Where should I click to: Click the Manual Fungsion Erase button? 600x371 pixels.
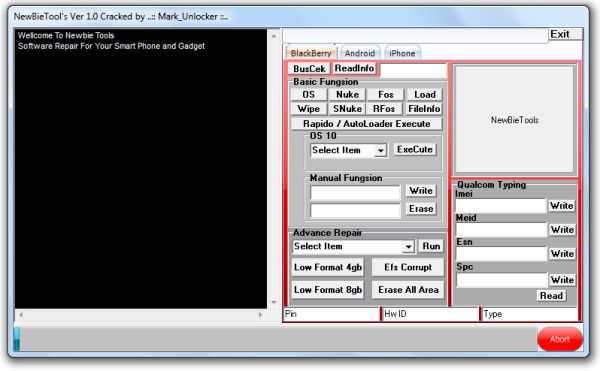421,208
